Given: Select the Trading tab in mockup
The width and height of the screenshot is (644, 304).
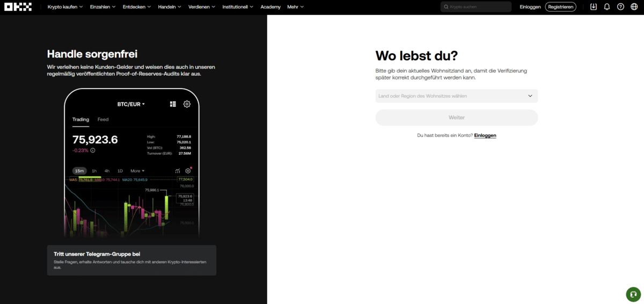Looking at the screenshot, I should [x=80, y=119].
